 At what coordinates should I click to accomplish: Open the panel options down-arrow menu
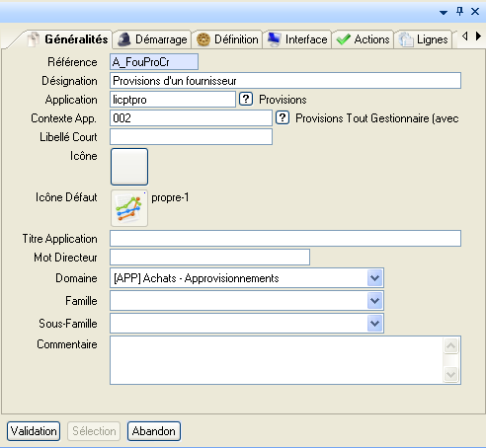click(x=444, y=13)
